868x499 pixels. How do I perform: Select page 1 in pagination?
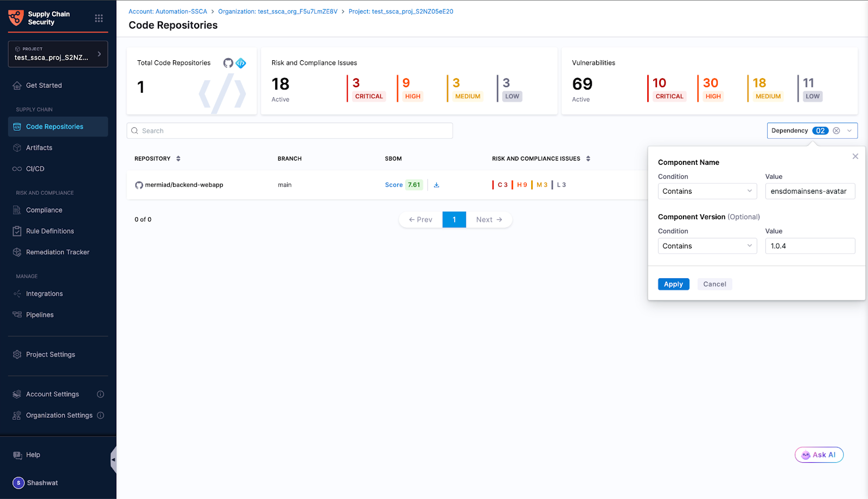[x=454, y=220]
